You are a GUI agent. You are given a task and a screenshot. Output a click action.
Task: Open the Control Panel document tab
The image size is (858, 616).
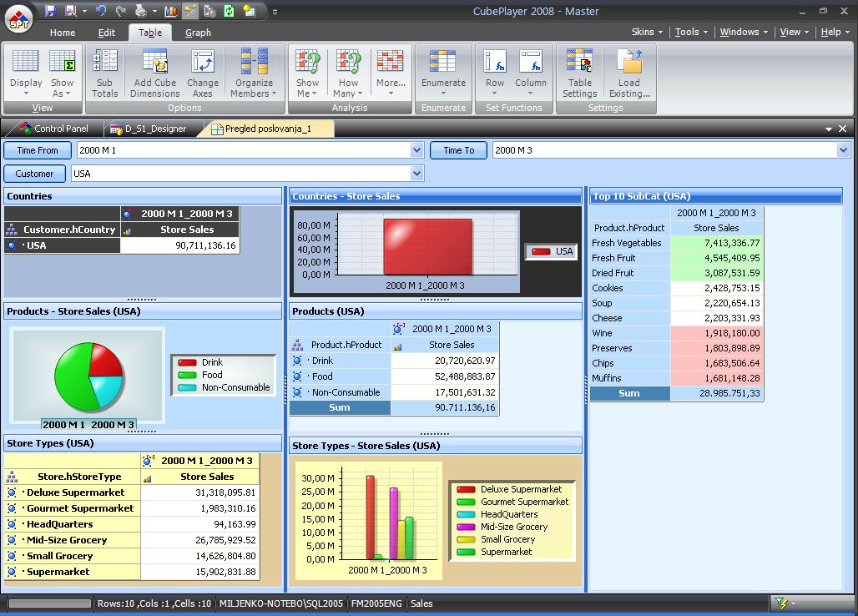(x=53, y=129)
